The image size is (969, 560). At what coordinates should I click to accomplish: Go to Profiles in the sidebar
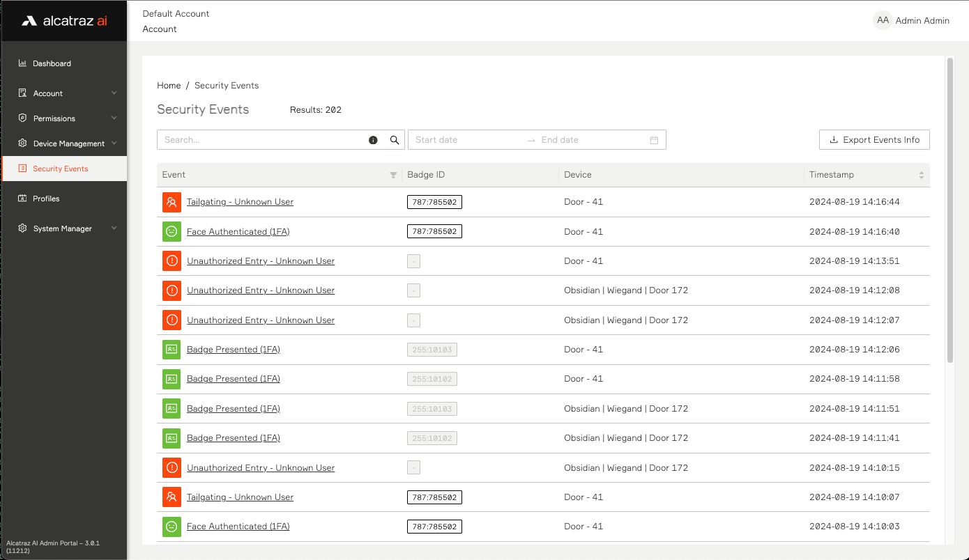pyautogui.click(x=46, y=199)
